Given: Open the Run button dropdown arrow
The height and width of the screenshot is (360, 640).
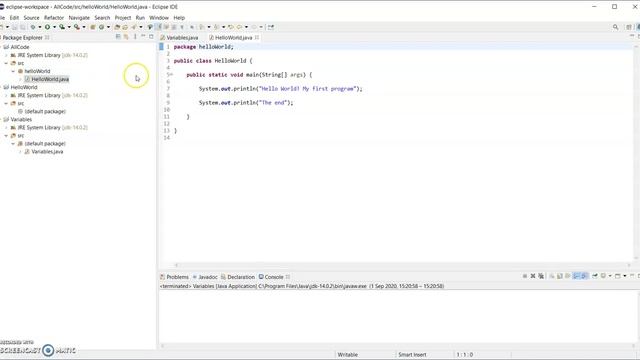Looking at the screenshot, I should coord(54,27).
